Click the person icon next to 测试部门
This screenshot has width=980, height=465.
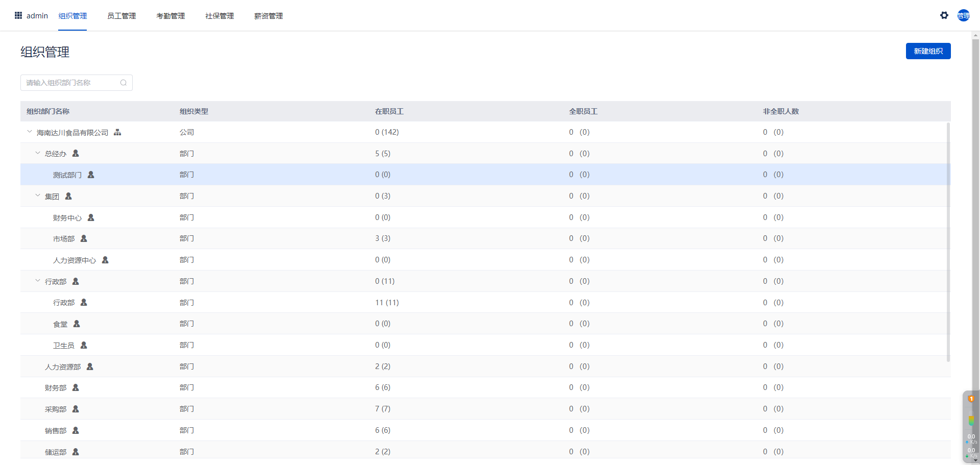coord(91,175)
